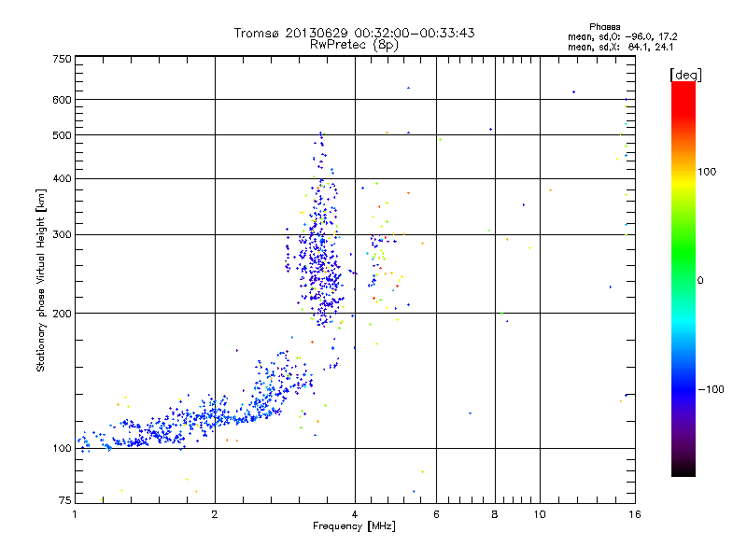Click the x-axis tick label '8'
This screenshot has height=560, width=747.
pos(495,514)
